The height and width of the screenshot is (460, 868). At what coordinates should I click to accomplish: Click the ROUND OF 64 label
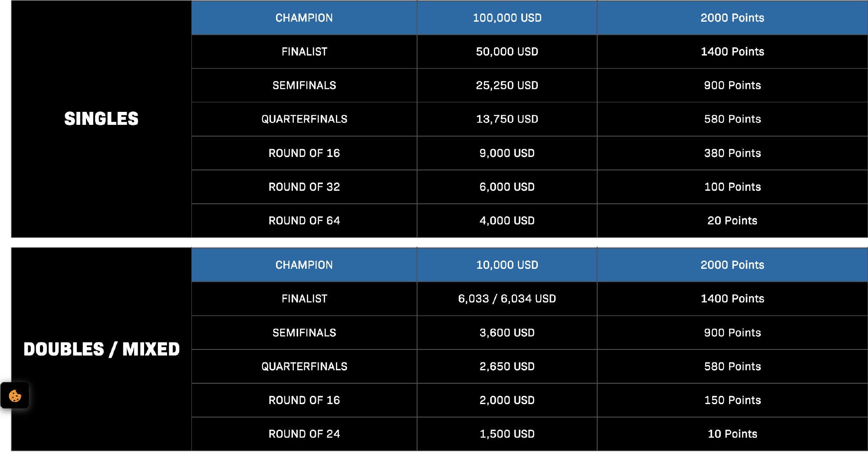(x=304, y=221)
